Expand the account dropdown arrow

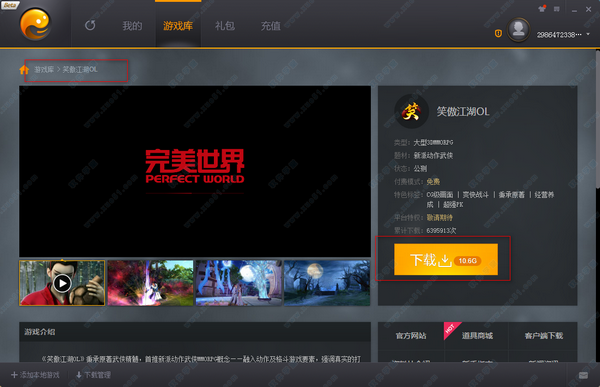[x=588, y=34]
